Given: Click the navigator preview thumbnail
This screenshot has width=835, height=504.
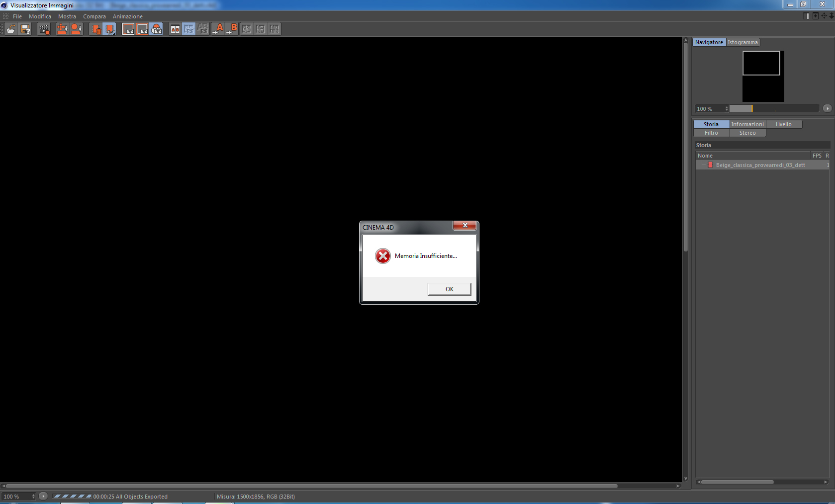Looking at the screenshot, I should (763, 76).
